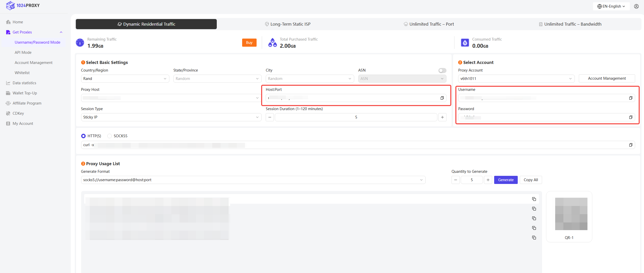Increase session duration with plus button

pos(442,117)
